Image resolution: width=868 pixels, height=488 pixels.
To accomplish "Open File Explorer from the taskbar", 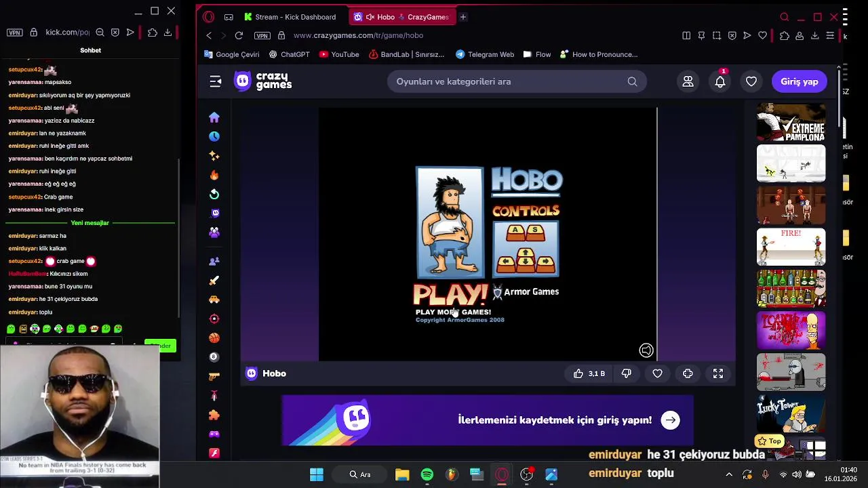I will pyautogui.click(x=402, y=474).
